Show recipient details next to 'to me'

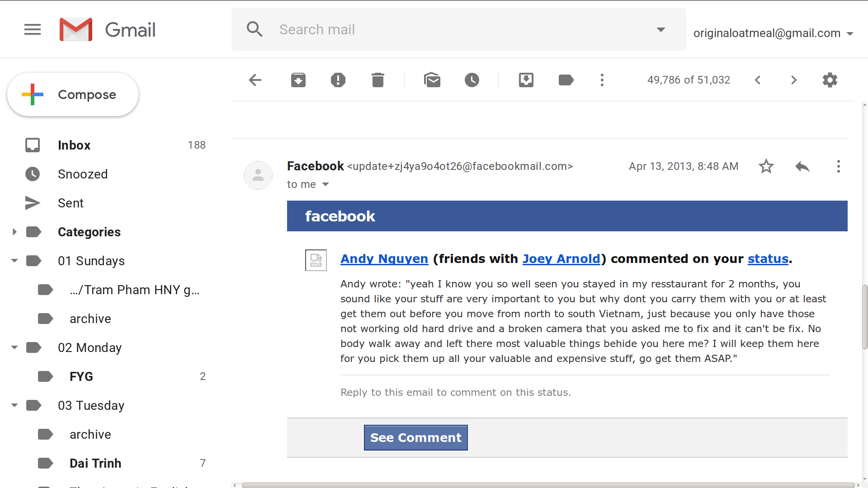pos(325,184)
